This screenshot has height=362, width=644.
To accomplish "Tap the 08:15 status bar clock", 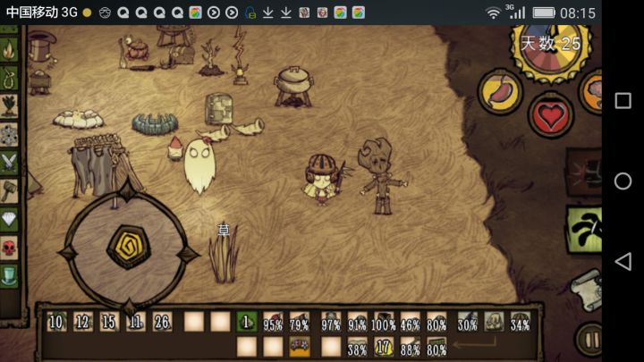I will 578,13.
